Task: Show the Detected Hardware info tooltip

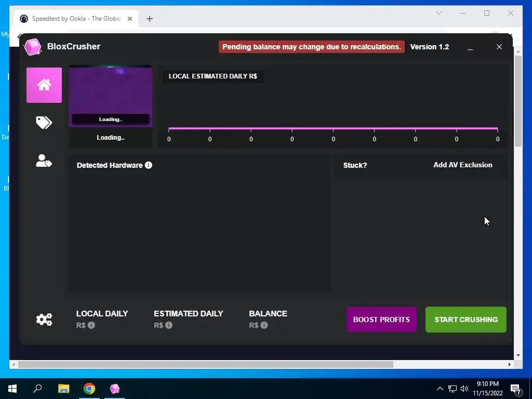Action: [x=148, y=165]
